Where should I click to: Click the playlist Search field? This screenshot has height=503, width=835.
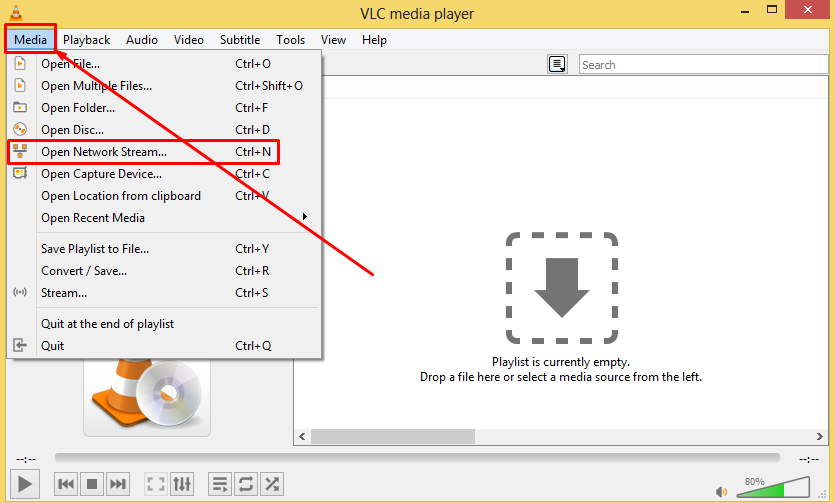coord(703,64)
